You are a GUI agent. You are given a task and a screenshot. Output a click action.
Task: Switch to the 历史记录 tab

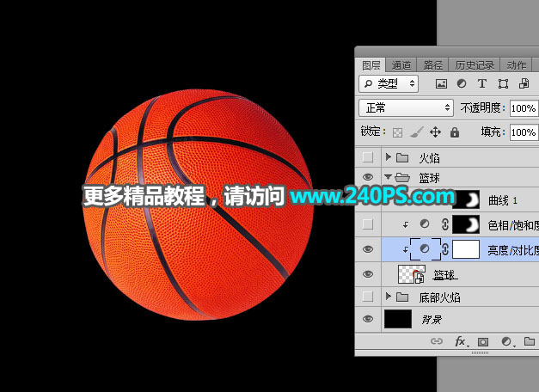475,65
